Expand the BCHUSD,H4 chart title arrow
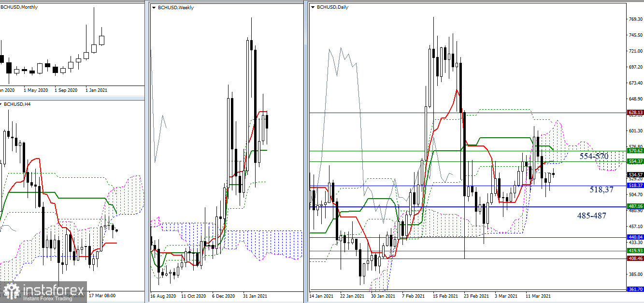Viewport: 644px width, 303px height. tap(1, 104)
